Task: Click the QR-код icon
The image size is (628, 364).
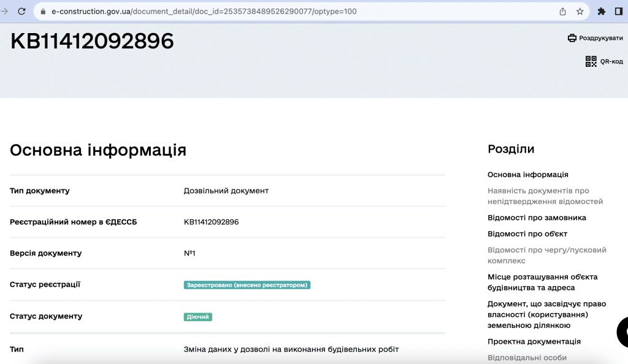Action: click(591, 61)
